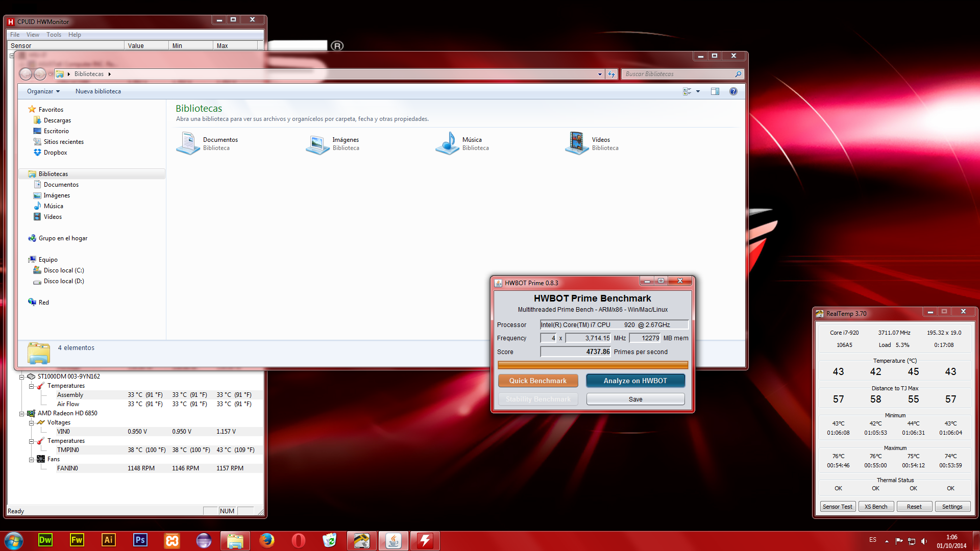Viewport: 980px width, 551px height.
Task: Open the Música library icon
Action: [447, 143]
